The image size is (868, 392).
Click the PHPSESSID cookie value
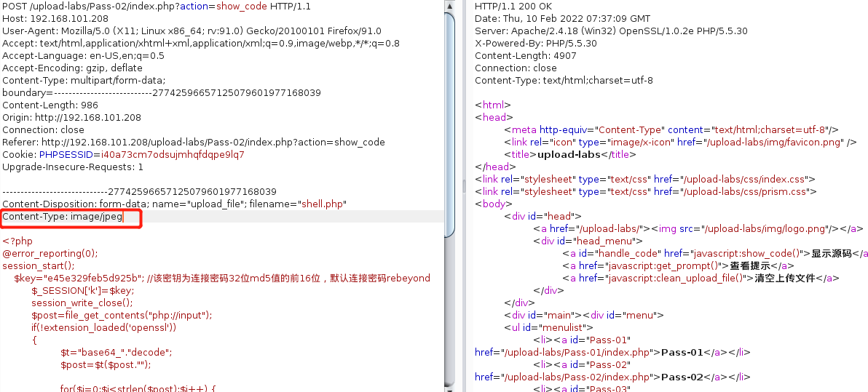173,154
